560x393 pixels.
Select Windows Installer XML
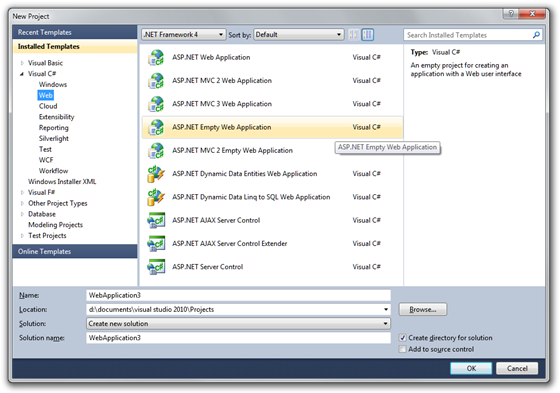[62, 181]
